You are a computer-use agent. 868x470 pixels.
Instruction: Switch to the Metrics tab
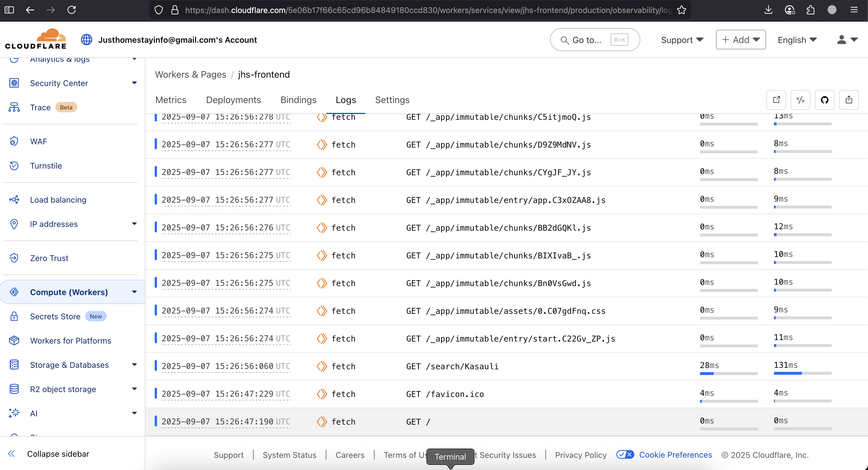tap(171, 100)
